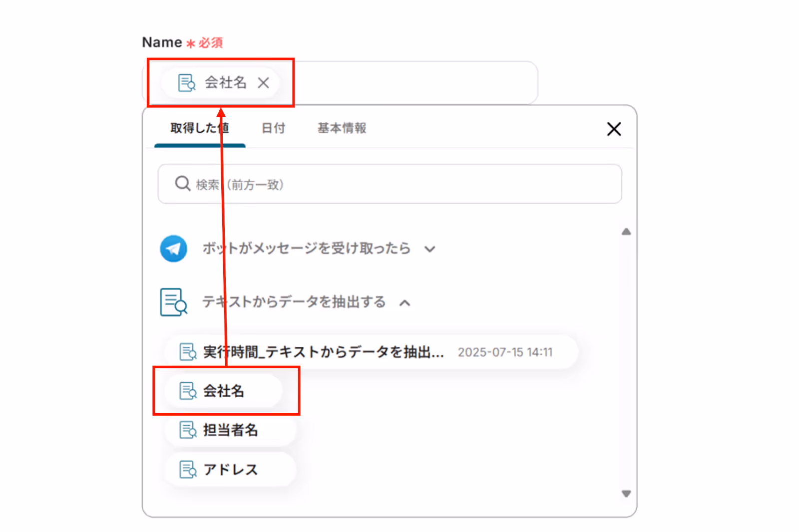799x532 pixels.
Task: Click the list scrollbar up arrow
Action: click(626, 232)
